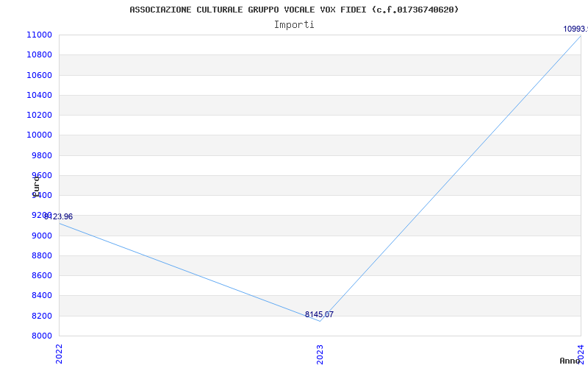The image size is (588, 368).
Task: Click the 11000 y-axis label
Action: (39, 35)
